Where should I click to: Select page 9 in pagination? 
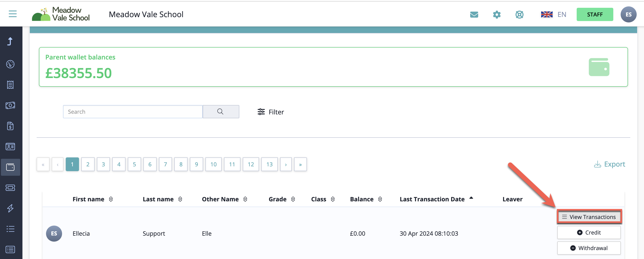point(196,164)
